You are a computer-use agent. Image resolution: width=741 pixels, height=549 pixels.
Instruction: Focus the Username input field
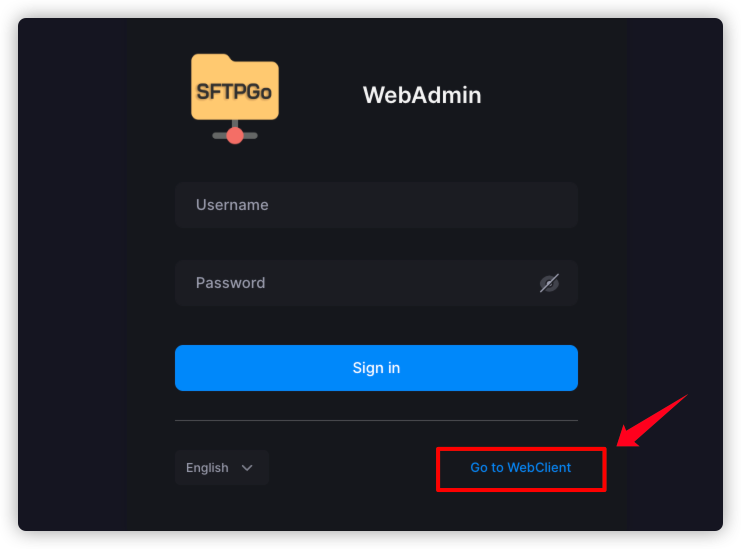point(376,205)
